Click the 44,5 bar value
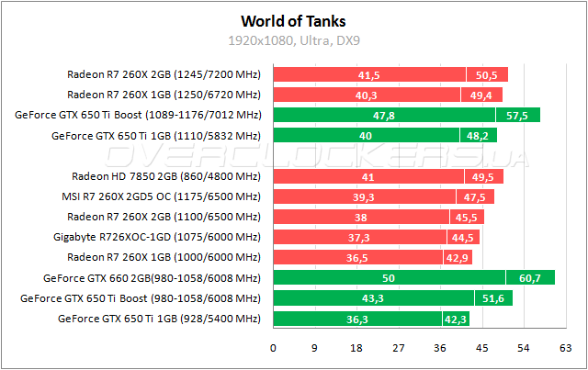The width and height of the screenshot is (588, 370). [463, 238]
